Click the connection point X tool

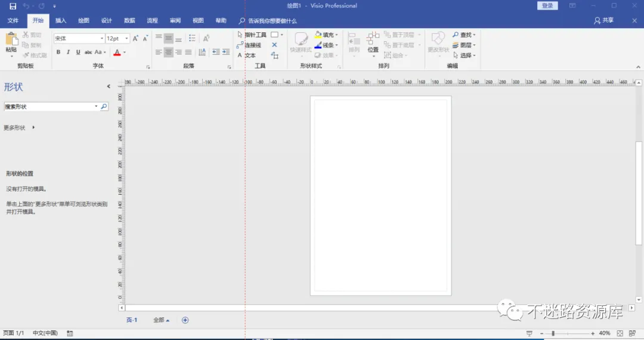click(274, 45)
